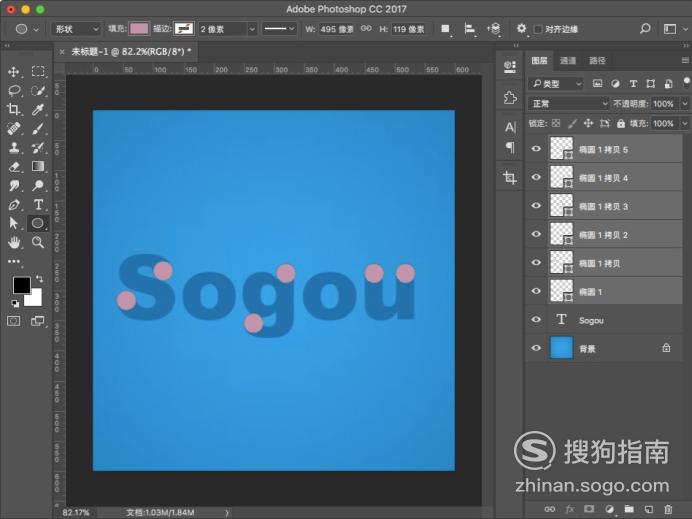Open the shape fill color swatch
This screenshot has width=692, height=519.
point(139,29)
